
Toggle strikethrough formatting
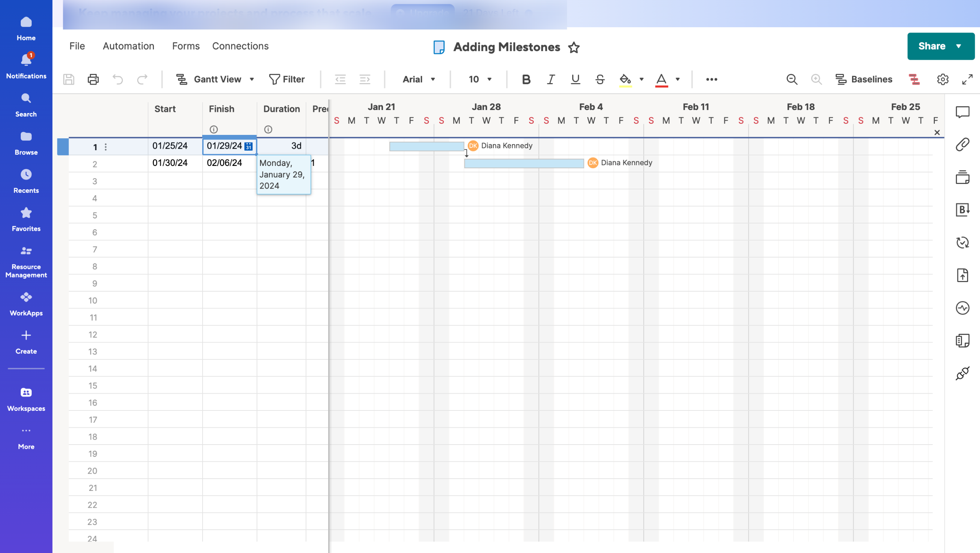point(600,79)
